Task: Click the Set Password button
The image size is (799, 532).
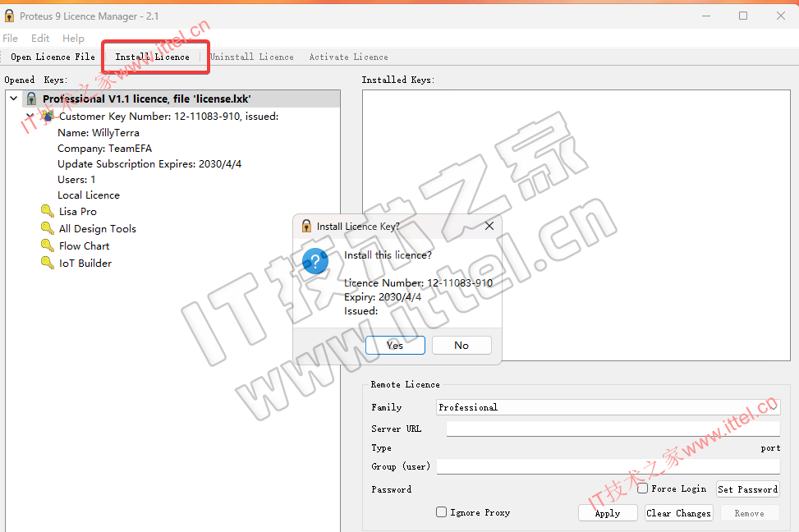Action: click(747, 489)
